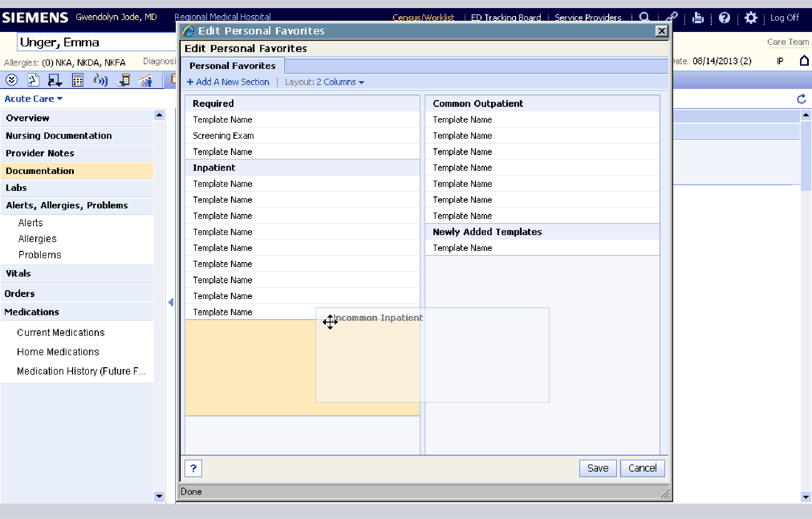Click the double-chevron expand toolbar icon

pos(12,80)
